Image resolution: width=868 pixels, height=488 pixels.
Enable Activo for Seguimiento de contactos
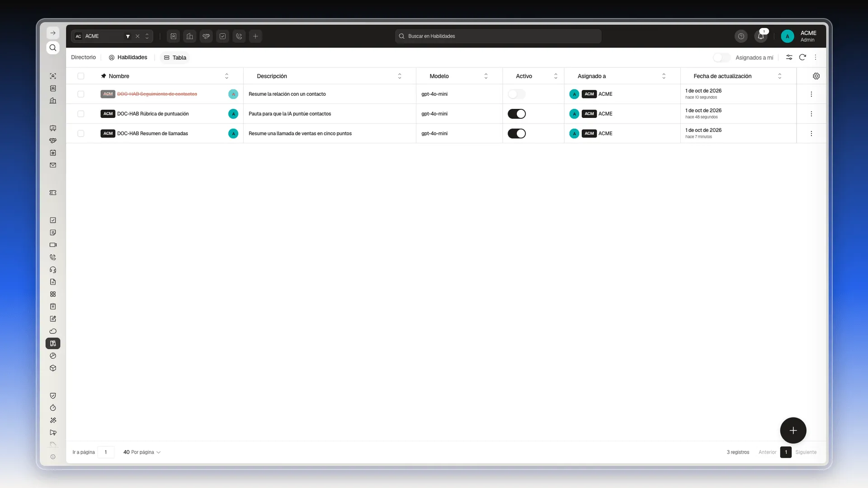pos(516,94)
